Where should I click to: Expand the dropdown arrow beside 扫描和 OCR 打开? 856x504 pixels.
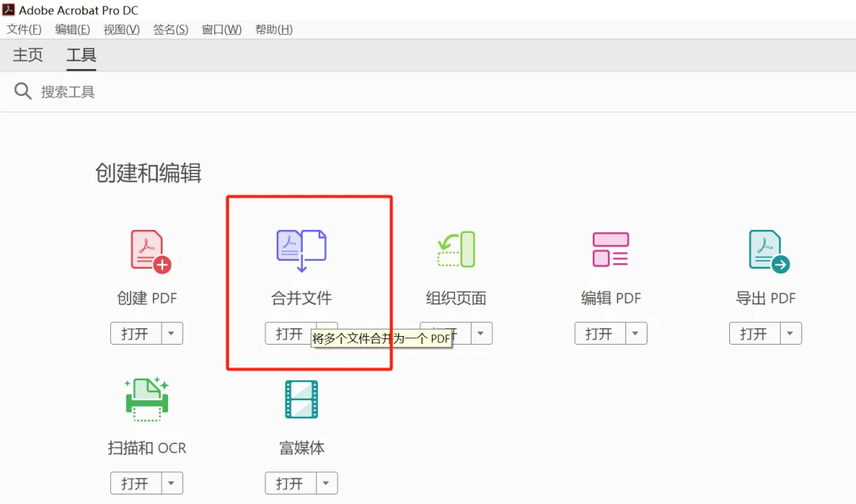click(x=171, y=483)
